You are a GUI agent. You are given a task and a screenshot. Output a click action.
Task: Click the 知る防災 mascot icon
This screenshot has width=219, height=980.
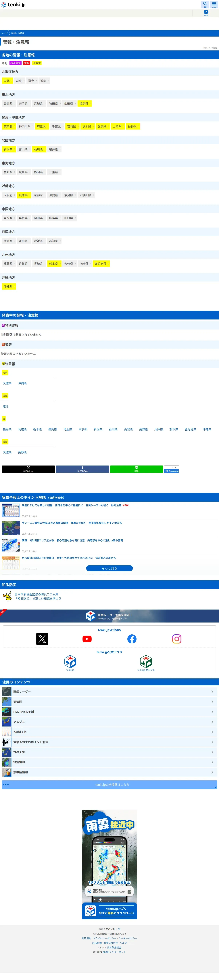(7, 596)
